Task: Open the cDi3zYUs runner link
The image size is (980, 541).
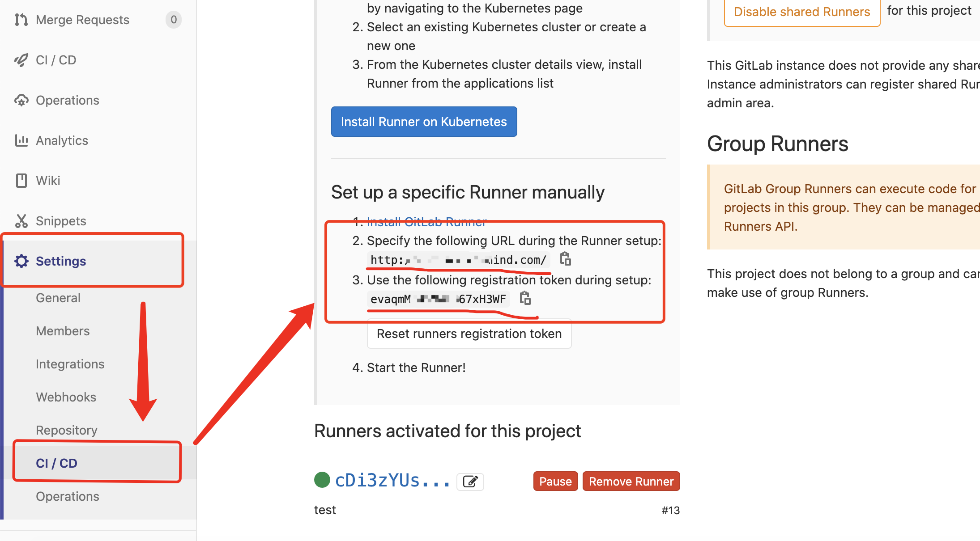Action: [392, 481]
